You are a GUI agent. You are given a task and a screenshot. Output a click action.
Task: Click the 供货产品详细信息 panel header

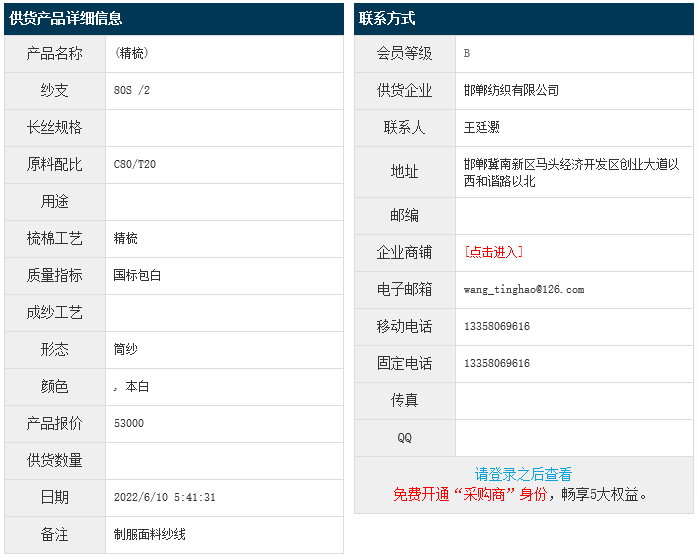click(66, 18)
